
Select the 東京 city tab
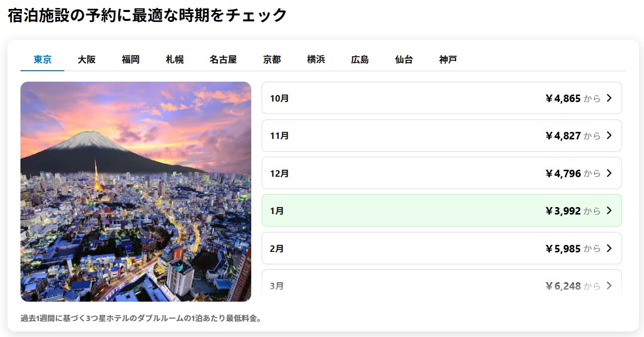coord(42,60)
